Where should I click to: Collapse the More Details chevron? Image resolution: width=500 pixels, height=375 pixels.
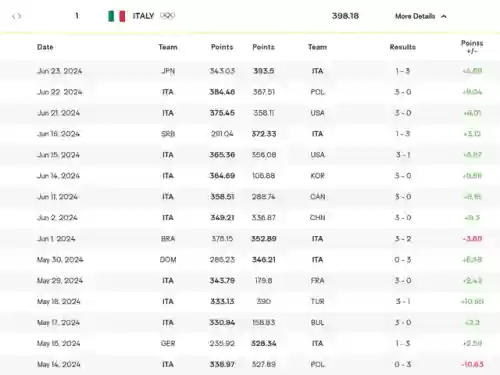coord(444,16)
